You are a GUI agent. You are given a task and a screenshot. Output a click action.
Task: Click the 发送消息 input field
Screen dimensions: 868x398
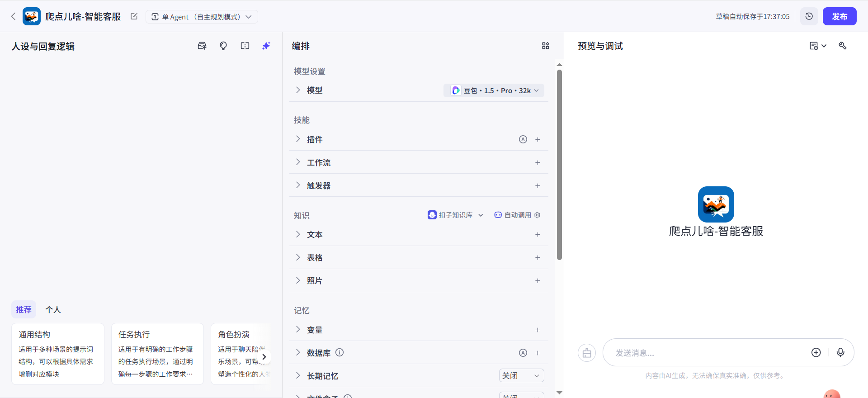(x=710, y=352)
